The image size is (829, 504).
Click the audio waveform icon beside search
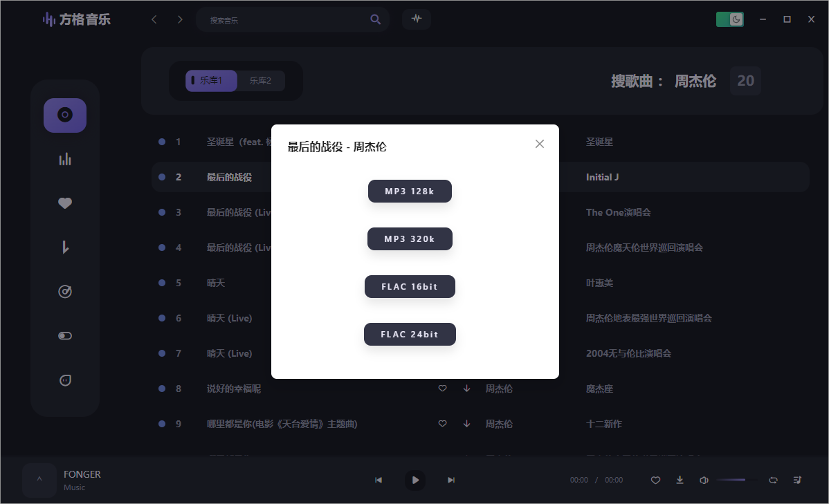(416, 19)
